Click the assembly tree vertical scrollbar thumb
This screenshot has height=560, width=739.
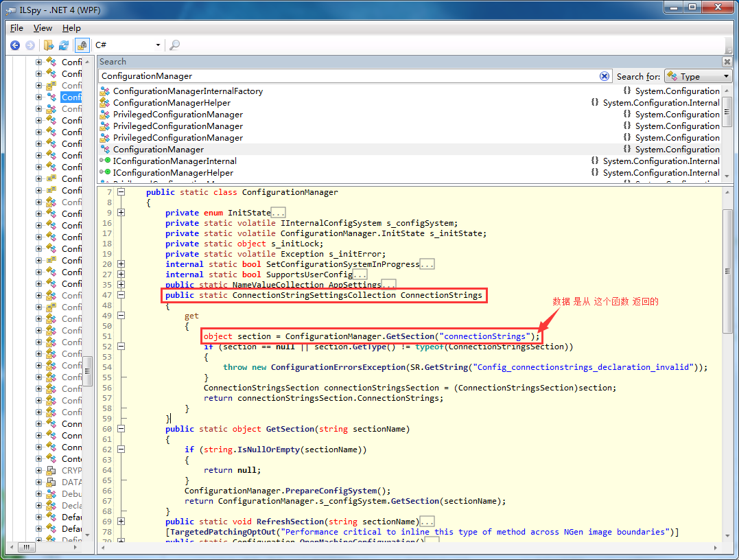87,371
